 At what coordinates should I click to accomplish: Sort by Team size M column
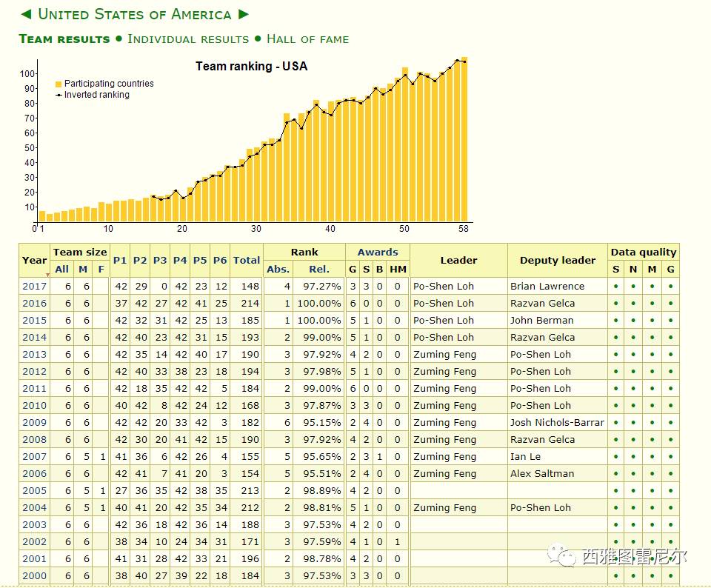(x=82, y=270)
